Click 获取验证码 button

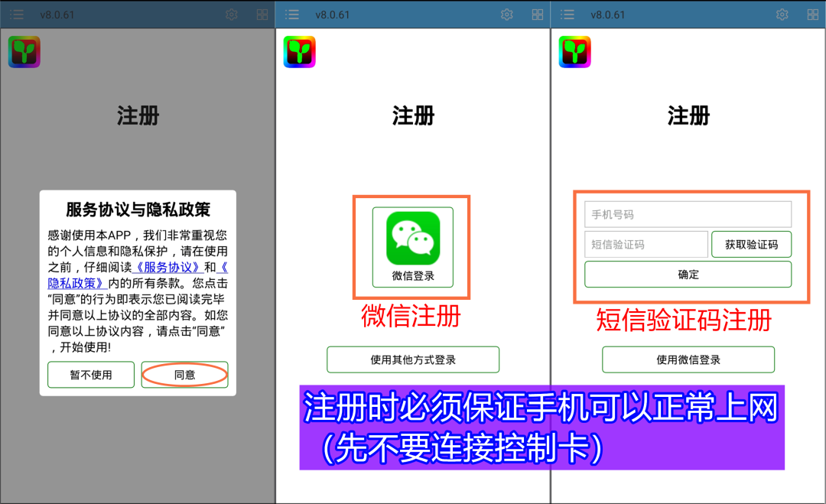(752, 245)
